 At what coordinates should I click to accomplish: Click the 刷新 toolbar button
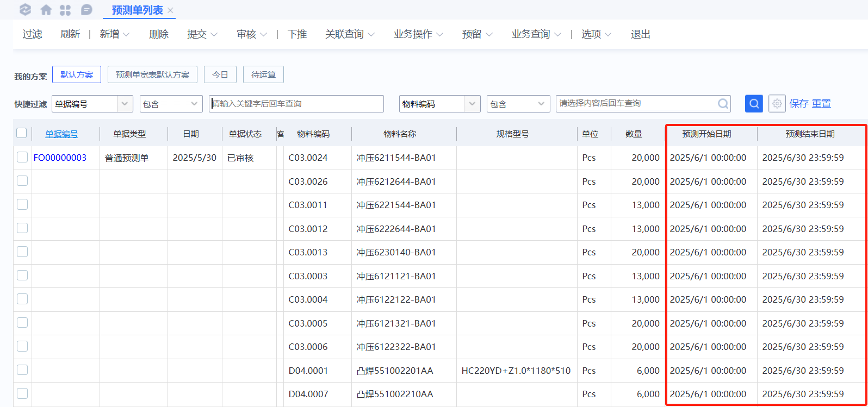(x=70, y=34)
